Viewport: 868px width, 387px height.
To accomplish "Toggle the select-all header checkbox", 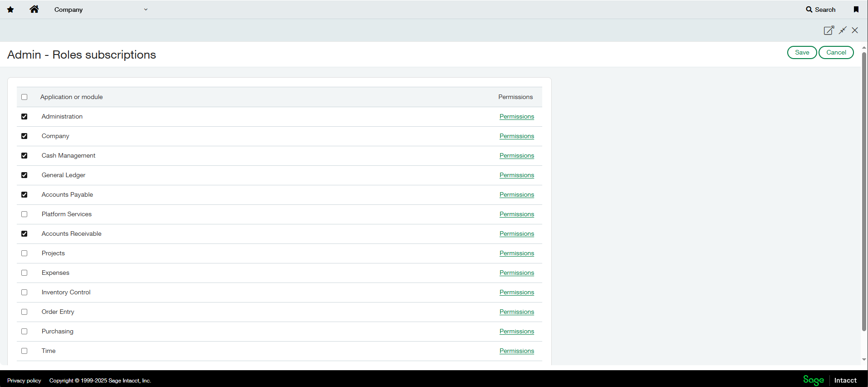I will (25, 97).
